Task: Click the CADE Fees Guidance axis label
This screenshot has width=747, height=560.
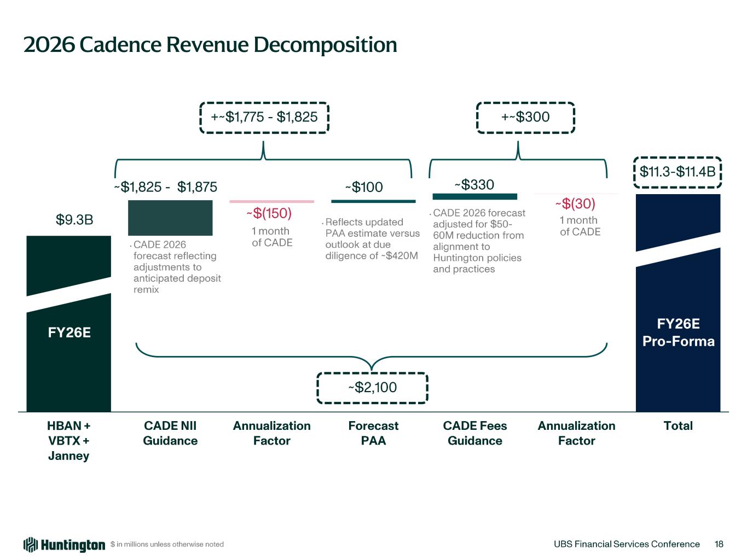Action: [x=475, y=433]
